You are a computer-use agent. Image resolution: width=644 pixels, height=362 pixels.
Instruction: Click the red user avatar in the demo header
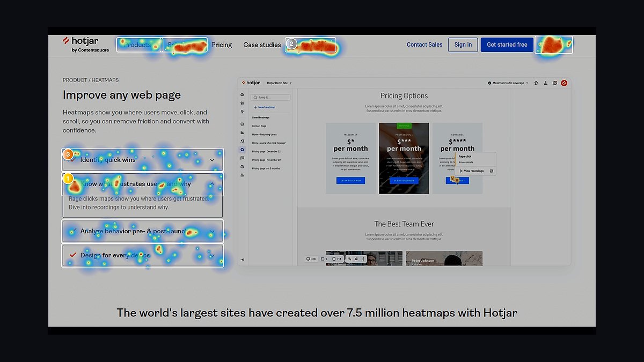[x=564, y=83]
